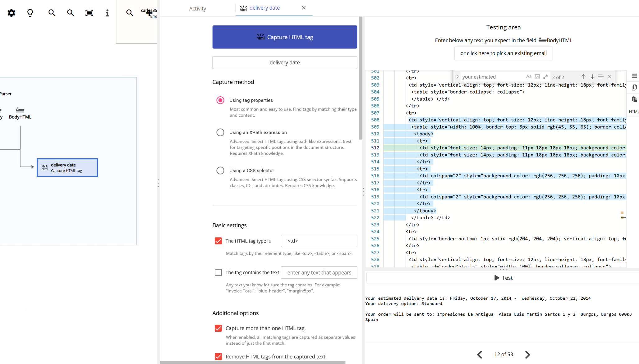This screenshot has height=364, width=639.
Task: Click the next page chevron below the email
Action: 527,354
